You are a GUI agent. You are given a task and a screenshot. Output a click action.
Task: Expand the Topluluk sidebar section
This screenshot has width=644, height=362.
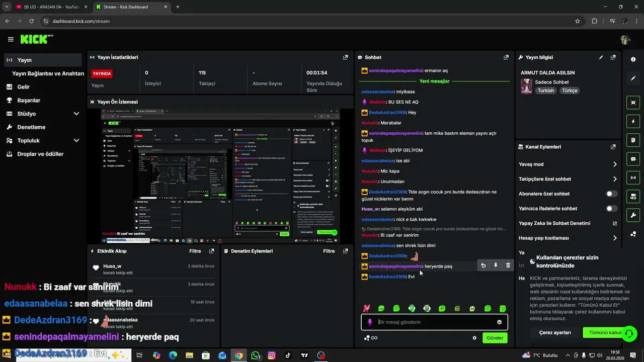click(76, 141)
